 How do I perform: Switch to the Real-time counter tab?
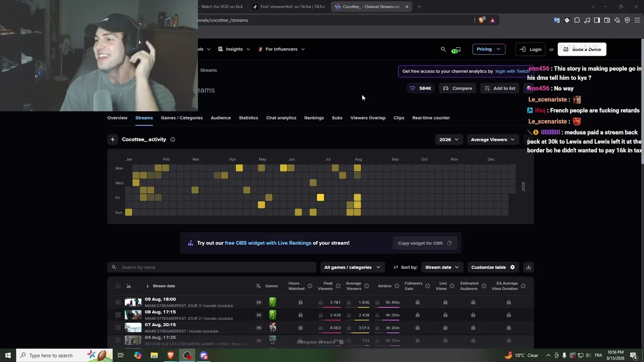click(431, 118)
